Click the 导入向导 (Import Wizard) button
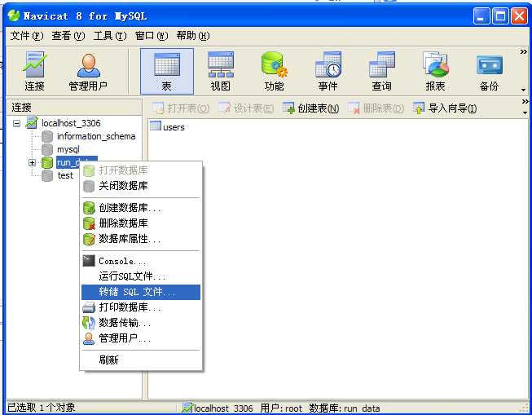Image resolution: width=532 pixels, height=415 pixels. pos(445,108)
